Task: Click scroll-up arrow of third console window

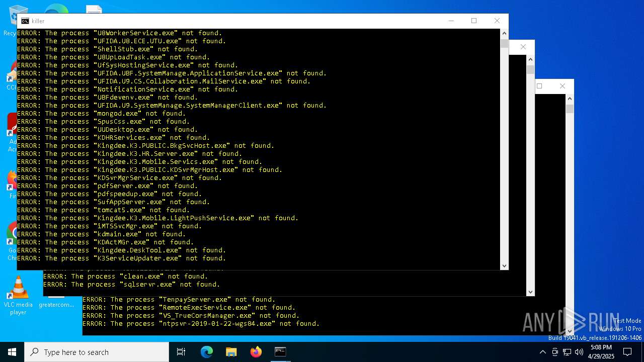Action: point(570,99)
